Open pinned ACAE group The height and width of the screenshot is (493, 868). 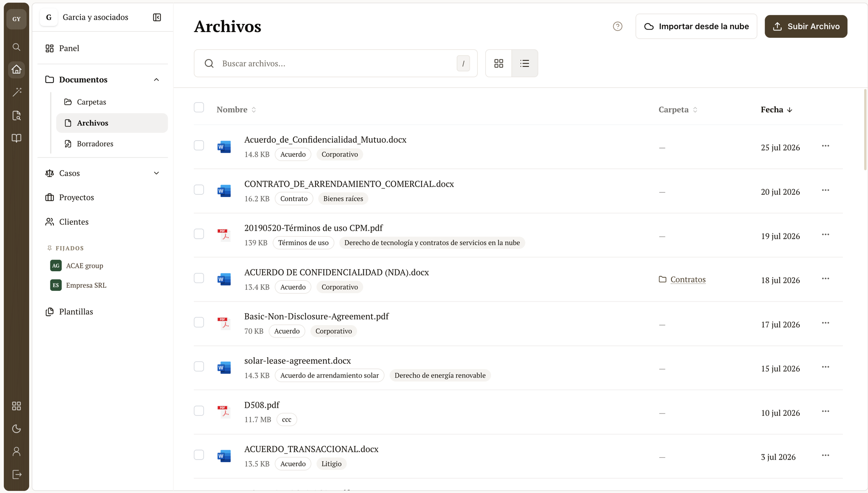[x=85, y=266]
